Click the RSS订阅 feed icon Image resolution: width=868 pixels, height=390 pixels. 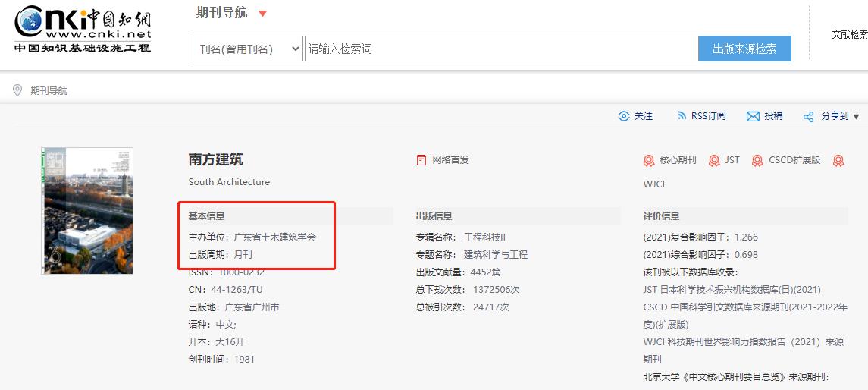tap(682, 116)
